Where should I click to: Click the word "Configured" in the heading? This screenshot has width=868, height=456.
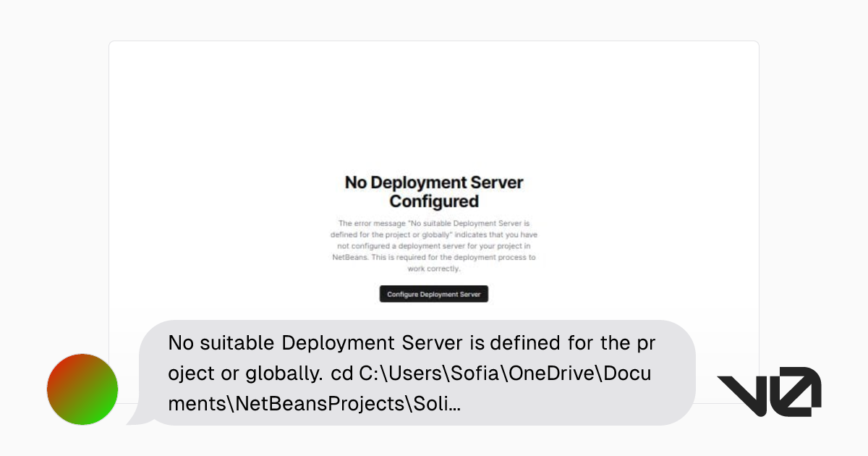pyautogui.click(x=434, y=201)
